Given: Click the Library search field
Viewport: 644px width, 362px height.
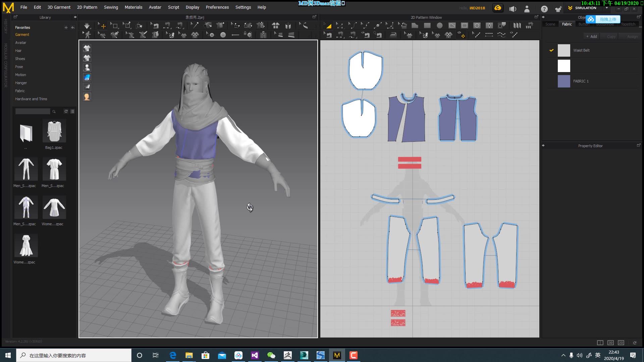Looking at the screenshot, I should [x=33, y=111].
